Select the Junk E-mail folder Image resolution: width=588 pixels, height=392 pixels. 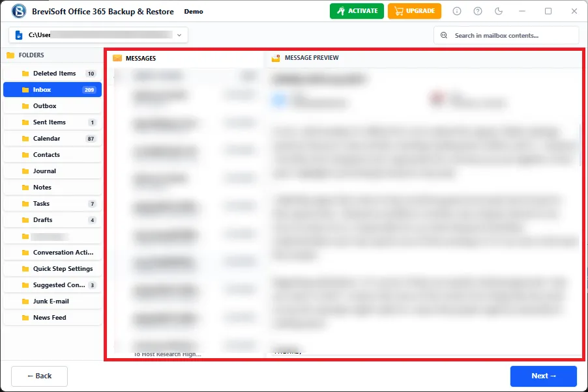[x=52, y=301]
